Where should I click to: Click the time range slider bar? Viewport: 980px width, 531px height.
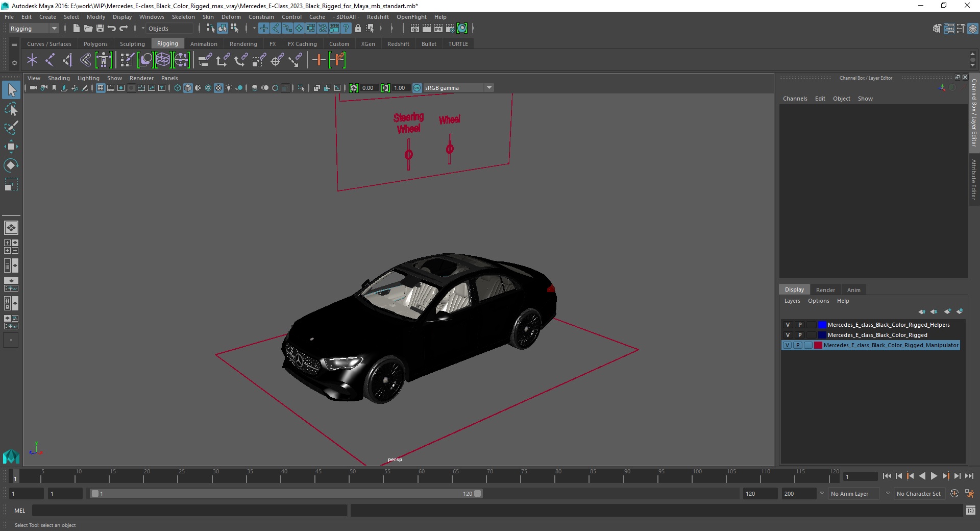click(x=286, y=494)
